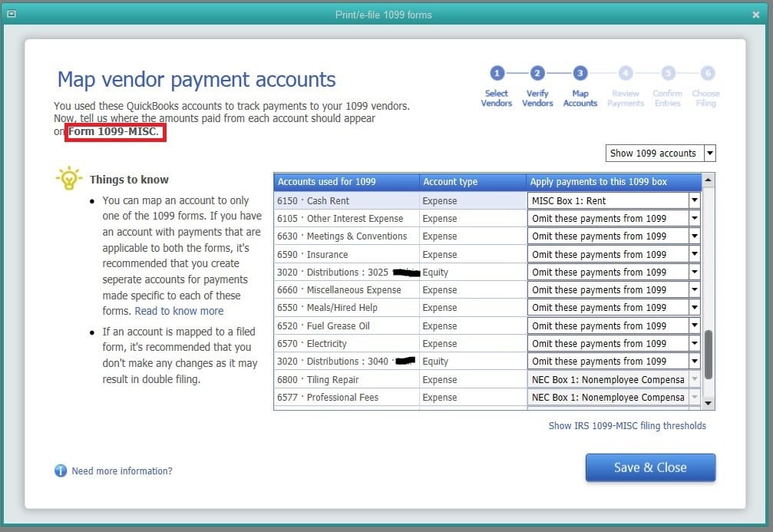Open the window menu icon in the title bar
Viewport: 773px width, 532px height.
coord(12,14)
